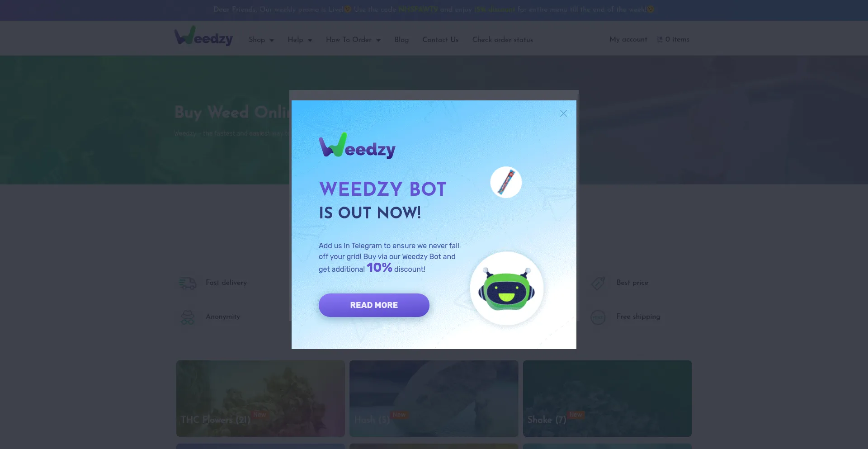Image resolution: width=868 pixels, height=449 pixels.
Task: Click the Free shipping circle icon
Action: (x=598, y=317)
